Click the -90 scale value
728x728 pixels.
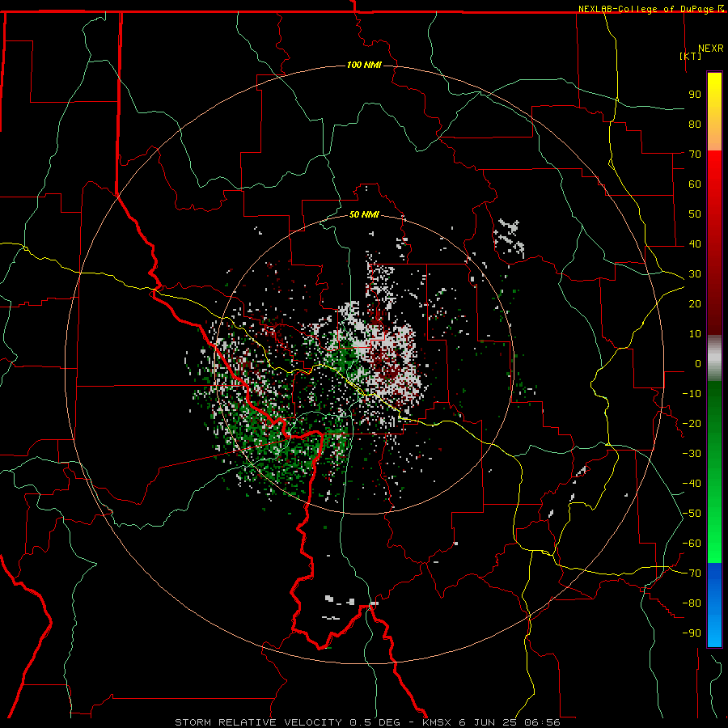[x=692, y=633]
